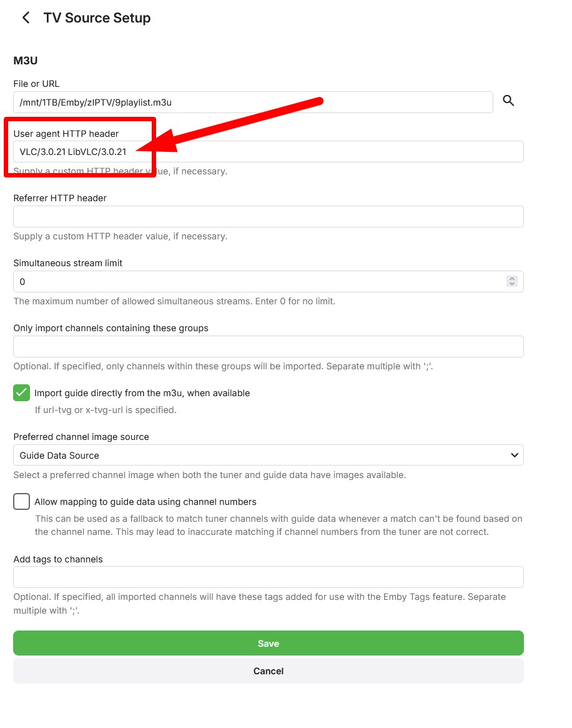Cancel the TV Source Setup changes
572x728 pixels.
(269, 671)
